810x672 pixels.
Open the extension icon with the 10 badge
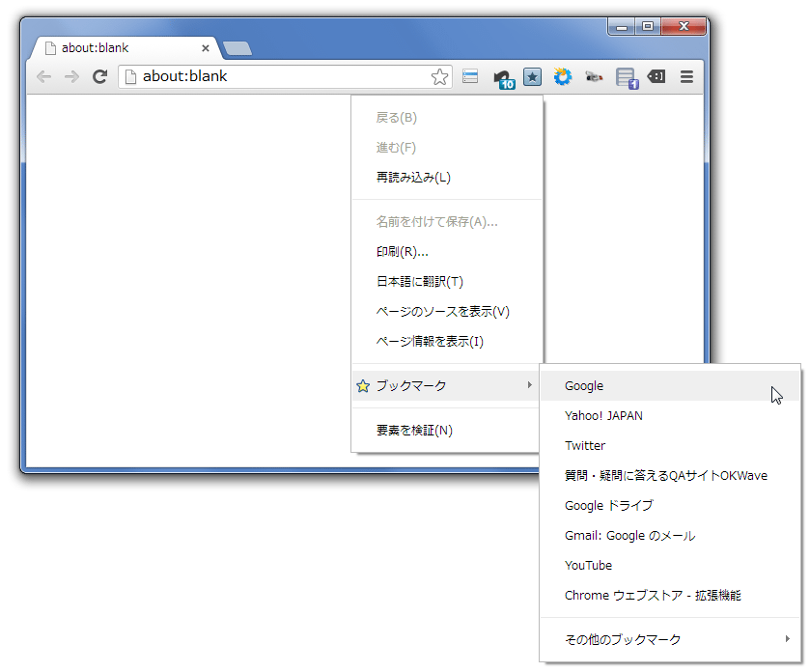coord(504,79)
